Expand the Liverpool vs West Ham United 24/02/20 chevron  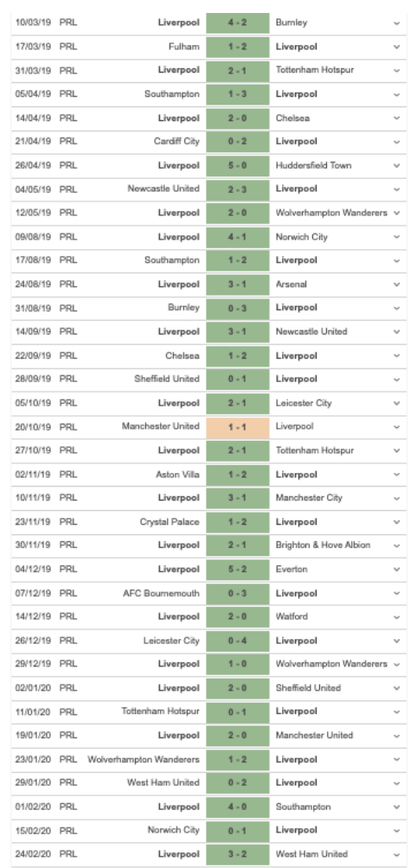[397, 854]
